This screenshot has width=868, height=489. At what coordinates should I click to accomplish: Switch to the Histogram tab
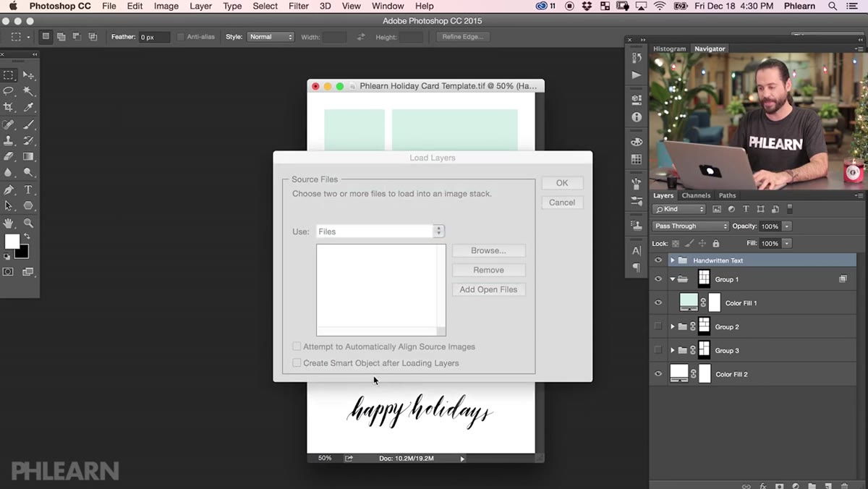point(669,48)
